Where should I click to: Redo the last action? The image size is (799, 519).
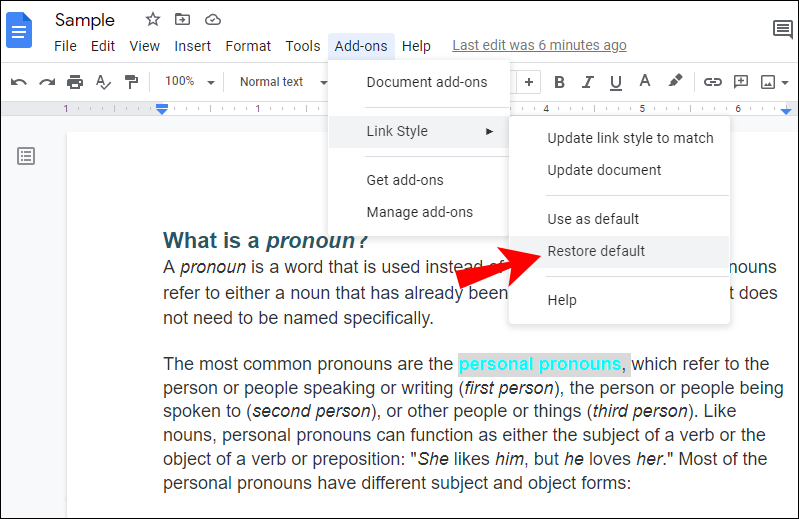coord(47,82)
